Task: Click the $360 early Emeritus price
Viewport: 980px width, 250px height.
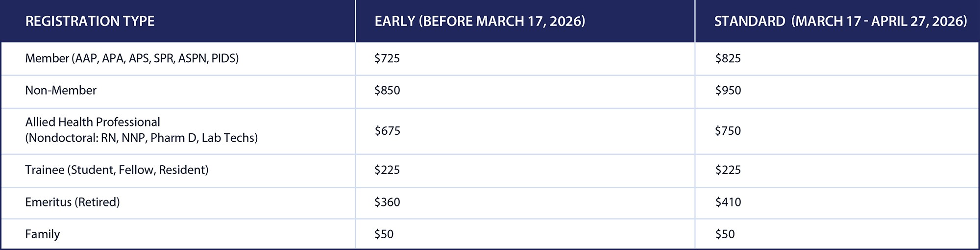Action: (387, 202)
